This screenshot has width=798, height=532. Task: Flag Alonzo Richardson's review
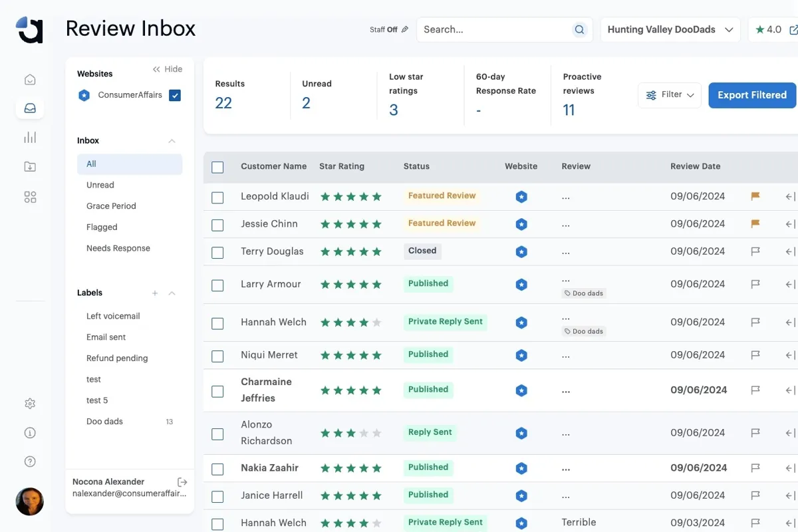[755, 433]
